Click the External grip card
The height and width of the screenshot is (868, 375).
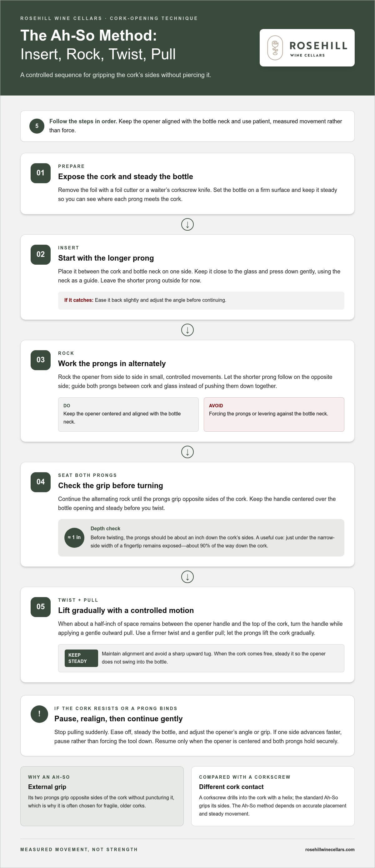102,796
